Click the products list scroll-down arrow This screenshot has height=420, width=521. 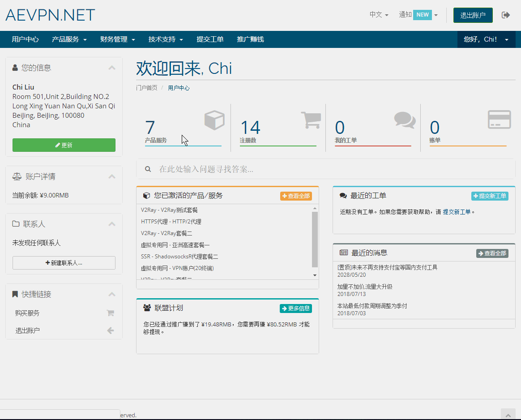pyautogui.click(x=315, y=275)
